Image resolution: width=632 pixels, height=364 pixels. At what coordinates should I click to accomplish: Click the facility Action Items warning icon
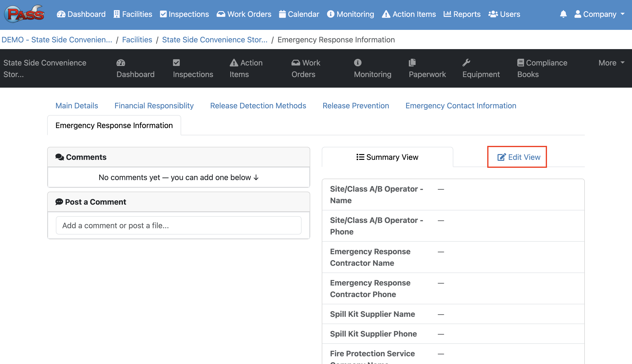point(234,63)
